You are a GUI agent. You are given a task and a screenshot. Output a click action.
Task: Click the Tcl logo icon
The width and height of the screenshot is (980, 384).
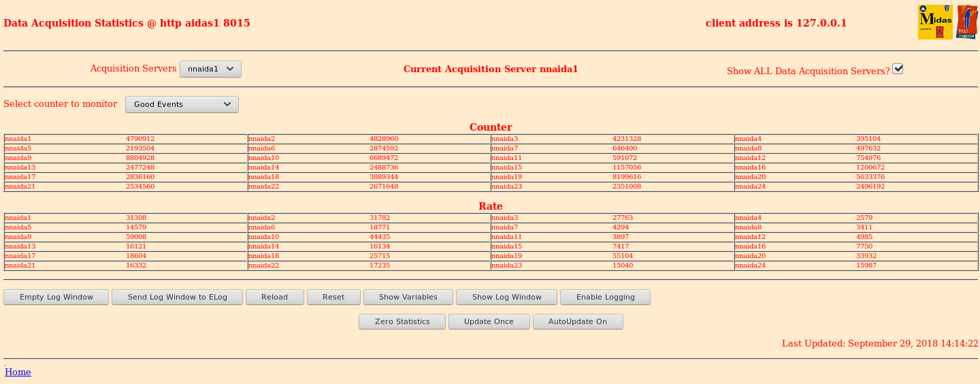(966, 22)
